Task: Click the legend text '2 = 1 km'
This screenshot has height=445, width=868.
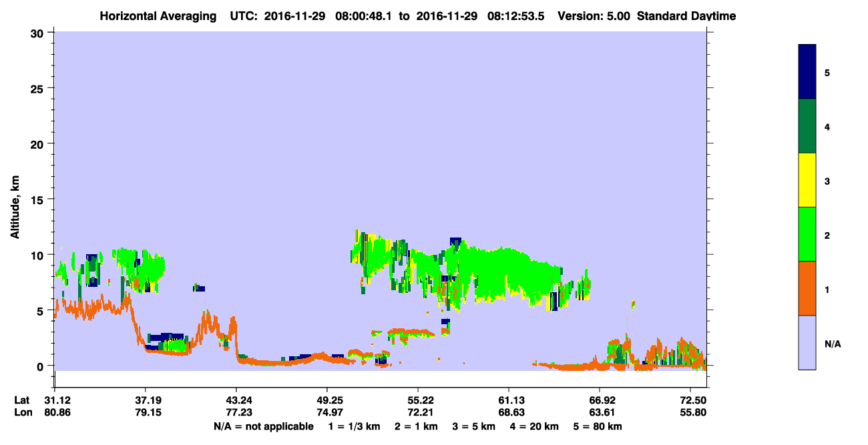Action: (415, 426)
